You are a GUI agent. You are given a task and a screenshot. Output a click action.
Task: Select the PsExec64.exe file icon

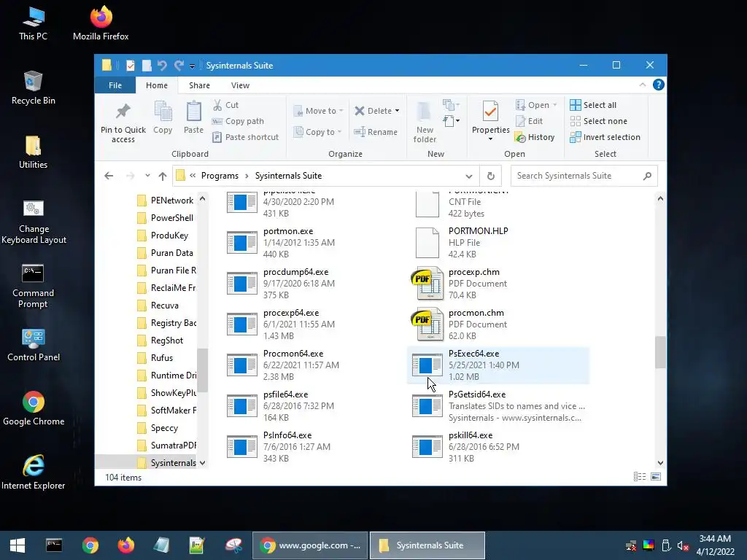click(427, 365)
